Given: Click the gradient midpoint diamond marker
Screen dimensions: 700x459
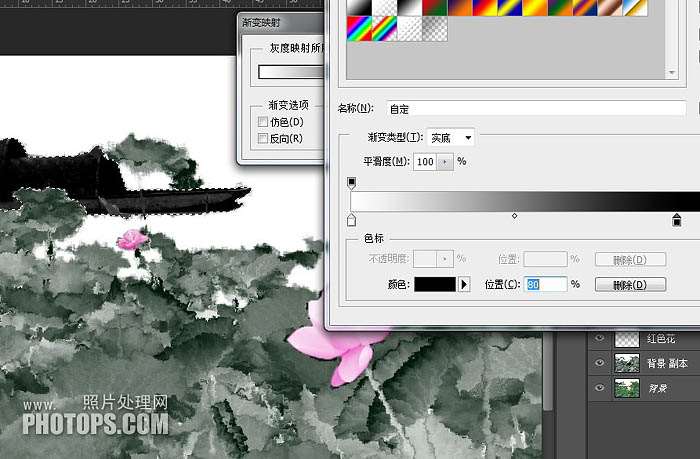Looking at the screenshot, I should [x=514, y=215].
